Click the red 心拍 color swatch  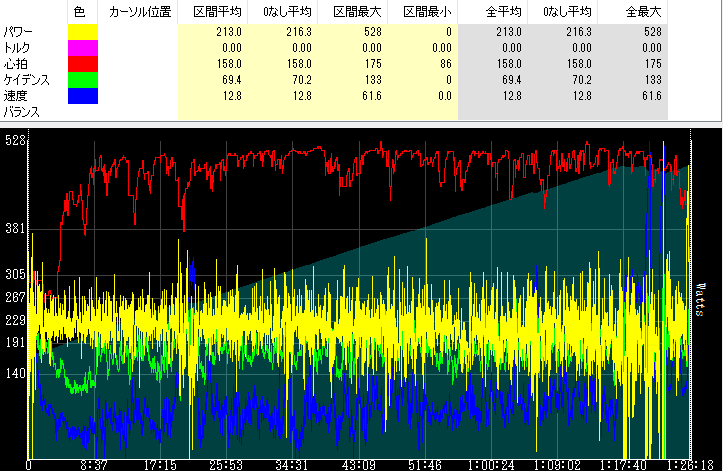coord(83,64)
